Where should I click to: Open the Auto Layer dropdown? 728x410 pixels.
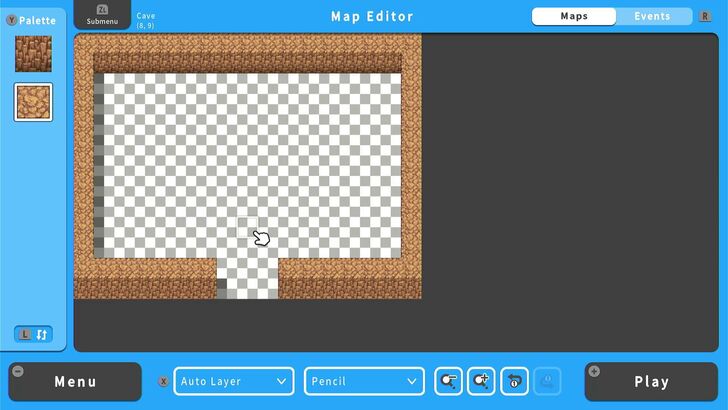point(234,381)
